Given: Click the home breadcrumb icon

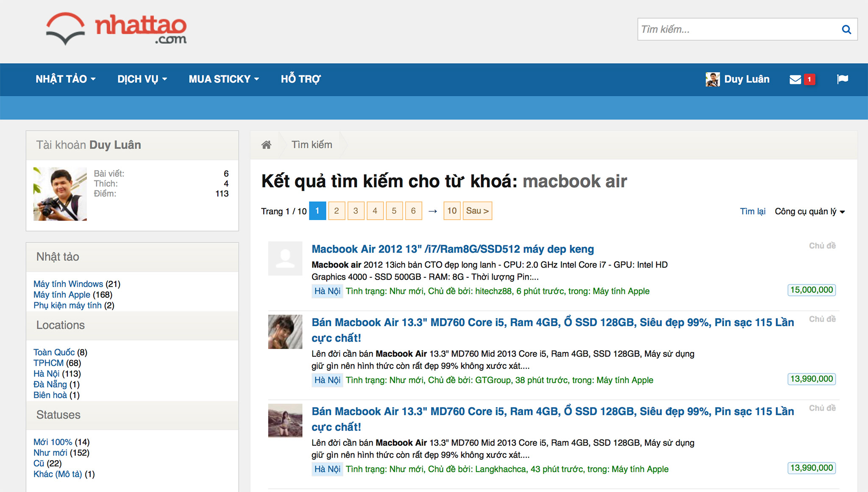Looking at the screenshot, I should (266, 145).
